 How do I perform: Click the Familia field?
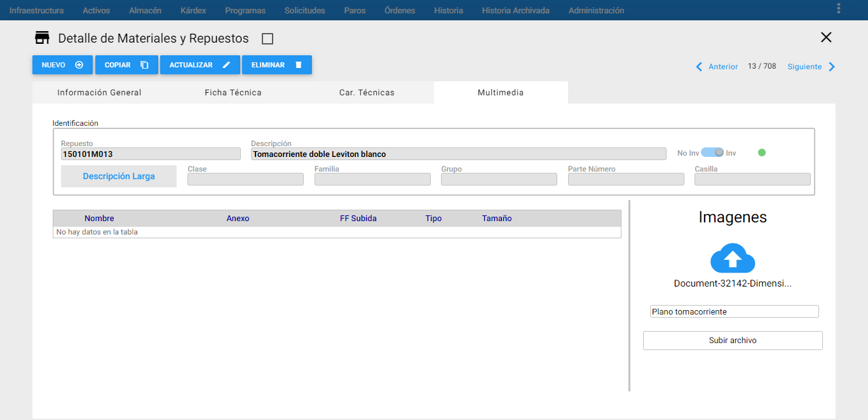[372, 179]
